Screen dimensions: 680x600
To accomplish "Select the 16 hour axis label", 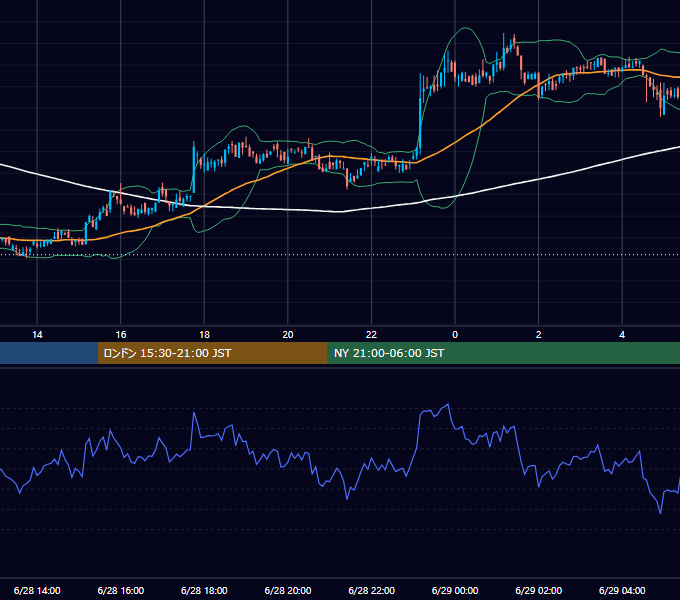I will (121, 335).
